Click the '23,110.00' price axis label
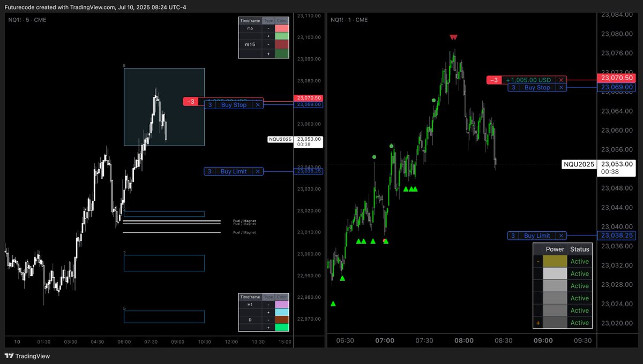This screenshot has height=364, width=643. tap(309, 16)
